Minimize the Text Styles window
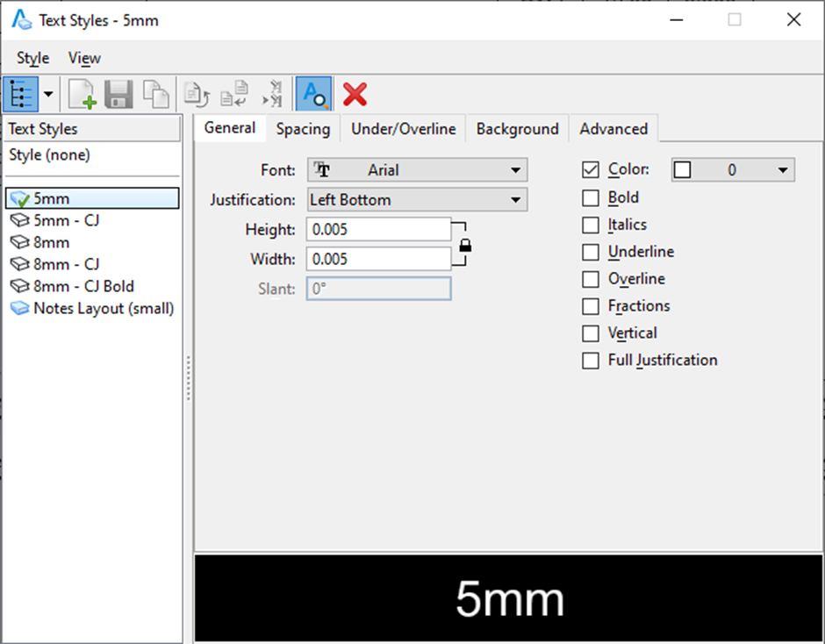825x644 pixels. pyautogui.click(x=676, y=20)
